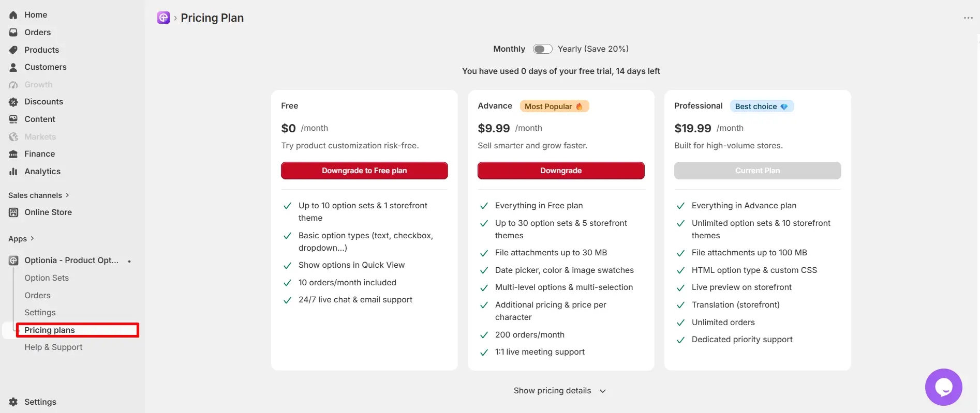Toggle Monthly to Yearly billing switch

(x=542, y=49)
